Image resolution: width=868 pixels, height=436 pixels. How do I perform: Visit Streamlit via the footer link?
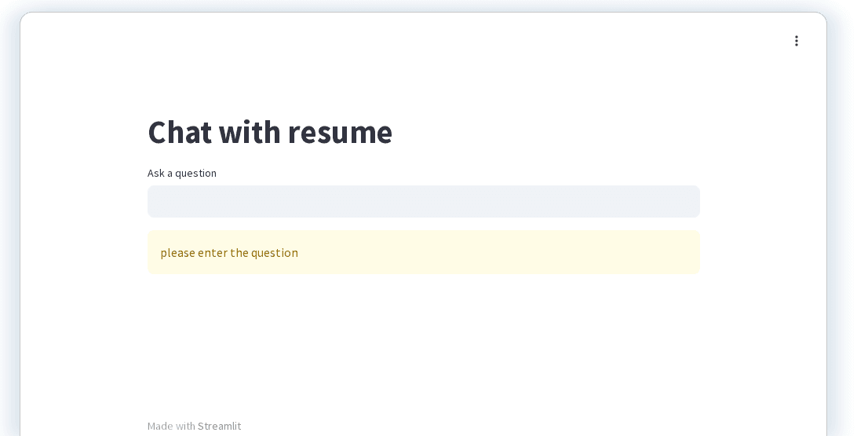[219, 426]
